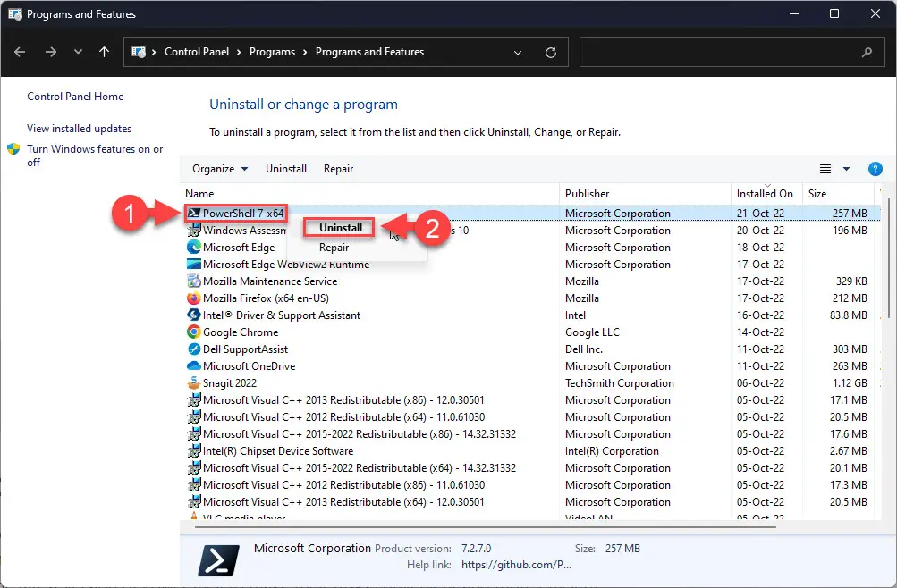Sort by the Name column header

pyautogui.click(x=199, y=194)
